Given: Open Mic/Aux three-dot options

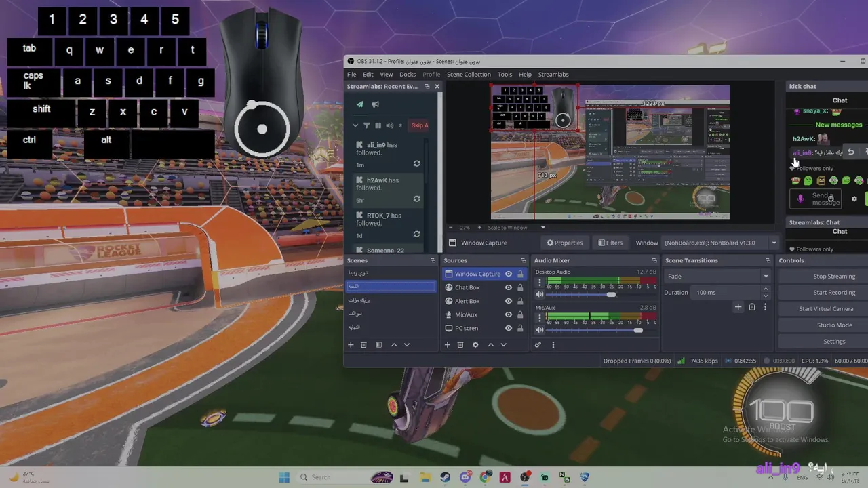Looking at the screenshot, I should (x=540, y=318).
